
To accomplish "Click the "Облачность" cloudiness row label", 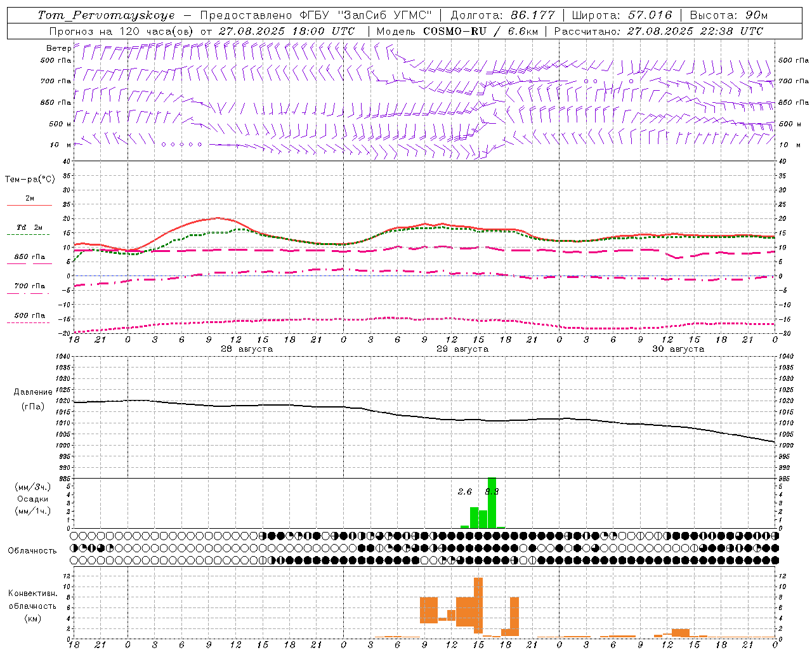I will tap(32, 551).
